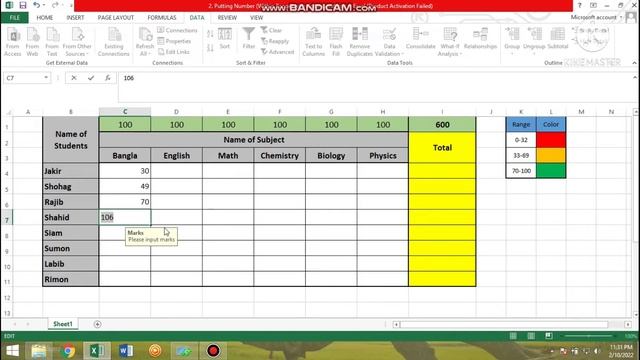
Task: Open Windows Start button
Action: point(12,351)
